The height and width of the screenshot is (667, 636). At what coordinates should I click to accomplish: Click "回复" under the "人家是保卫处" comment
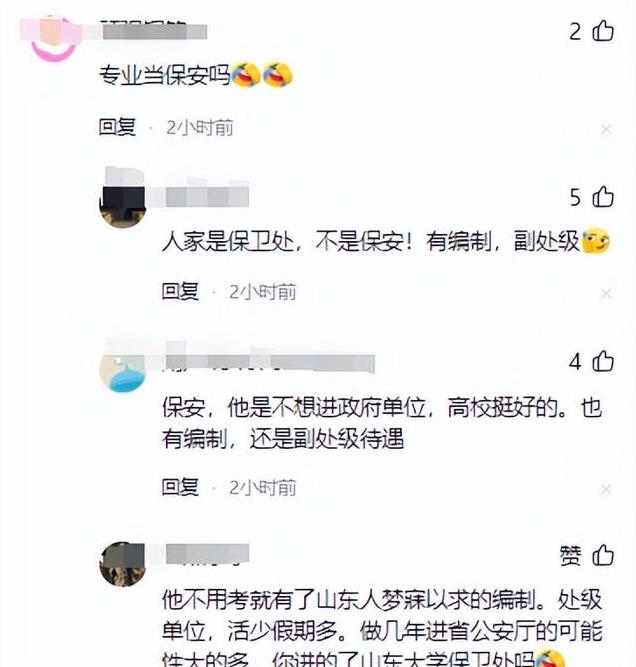(x=180, y=291)
